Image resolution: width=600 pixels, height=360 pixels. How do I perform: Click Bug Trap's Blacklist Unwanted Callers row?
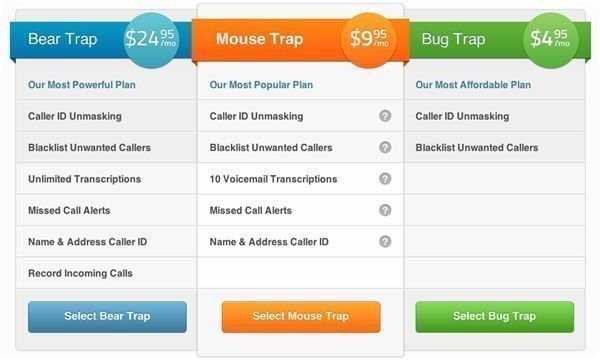[494, 147]
